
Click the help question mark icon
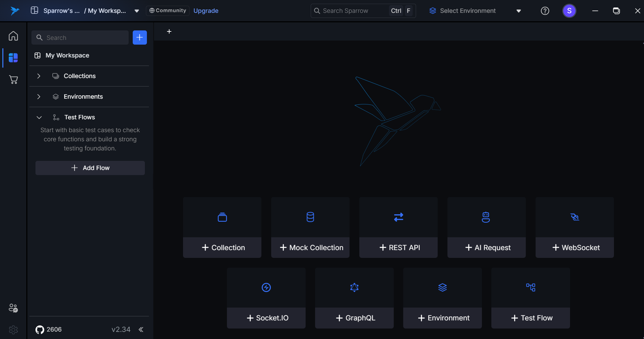click(x=545, y=11)
